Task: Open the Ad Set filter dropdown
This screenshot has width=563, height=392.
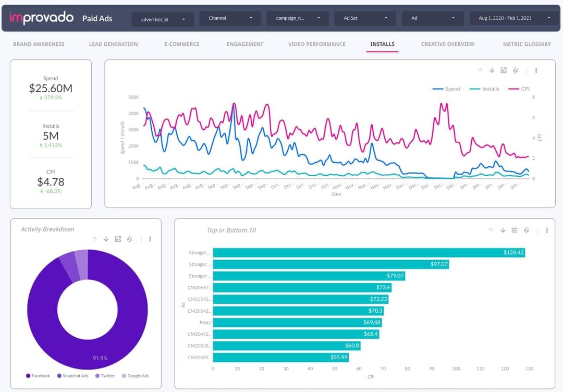Action: 365,17
